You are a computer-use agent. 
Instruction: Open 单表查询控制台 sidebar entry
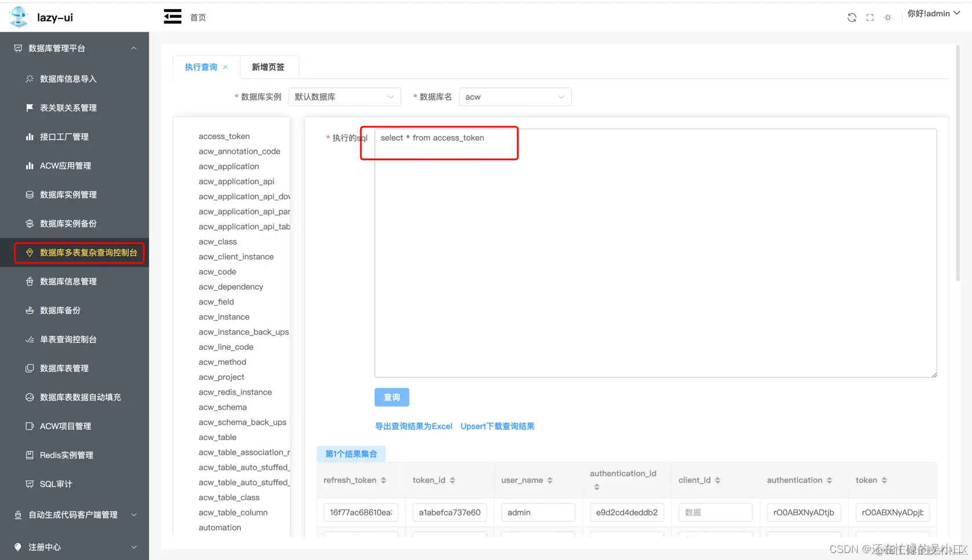pyautogui.click(x=68, y=339)
